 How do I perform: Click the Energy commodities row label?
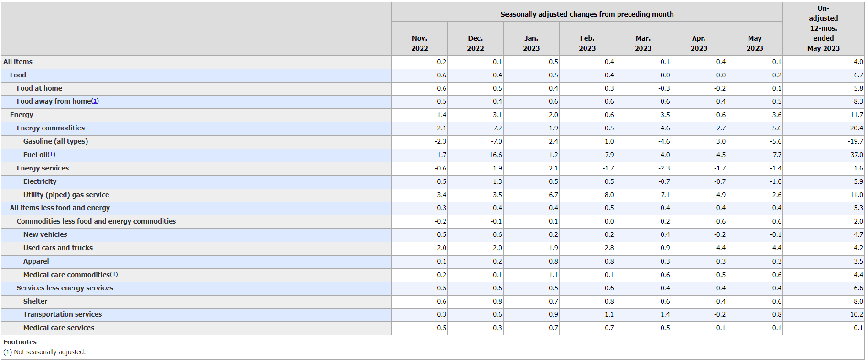tap(51, 128)
